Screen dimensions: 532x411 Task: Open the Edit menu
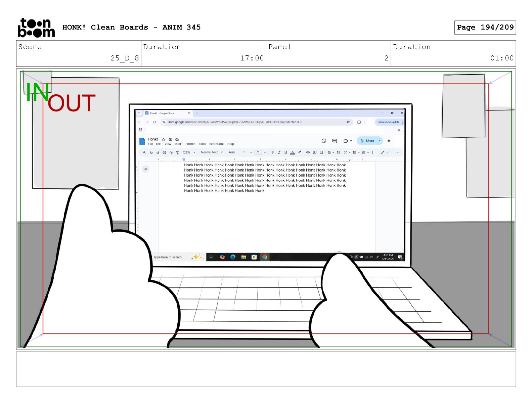[x=159, y=144]
